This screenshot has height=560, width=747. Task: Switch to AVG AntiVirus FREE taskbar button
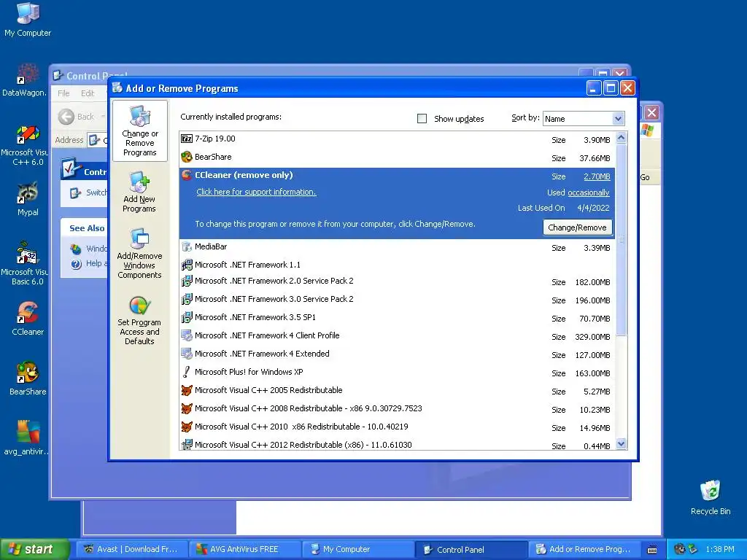pos(244,550)
